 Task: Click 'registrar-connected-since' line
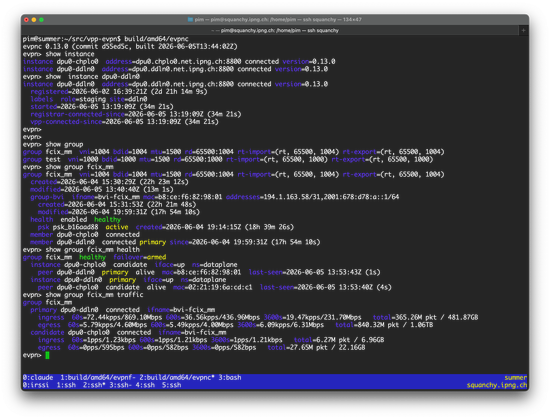click(x=136, y=114)
